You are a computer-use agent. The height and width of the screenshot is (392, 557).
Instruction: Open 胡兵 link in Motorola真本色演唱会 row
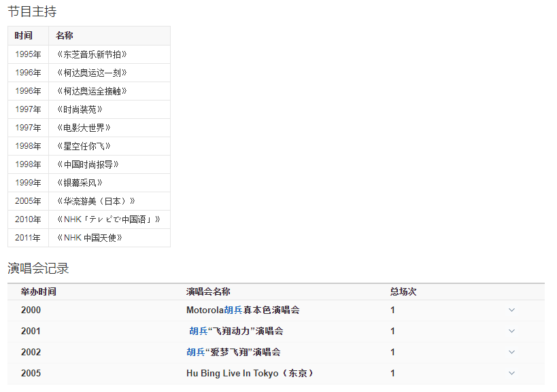233,310
